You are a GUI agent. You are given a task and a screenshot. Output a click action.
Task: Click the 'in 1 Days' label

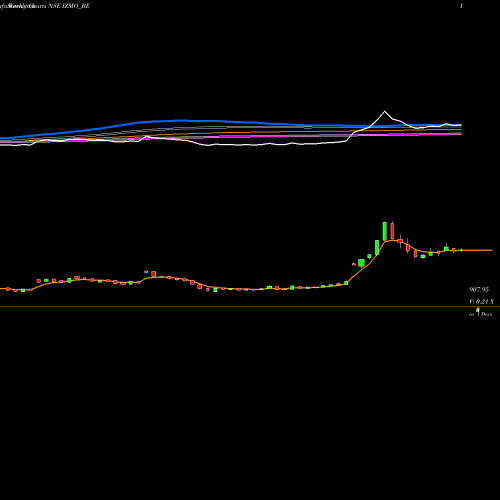(x=480, y=314)
